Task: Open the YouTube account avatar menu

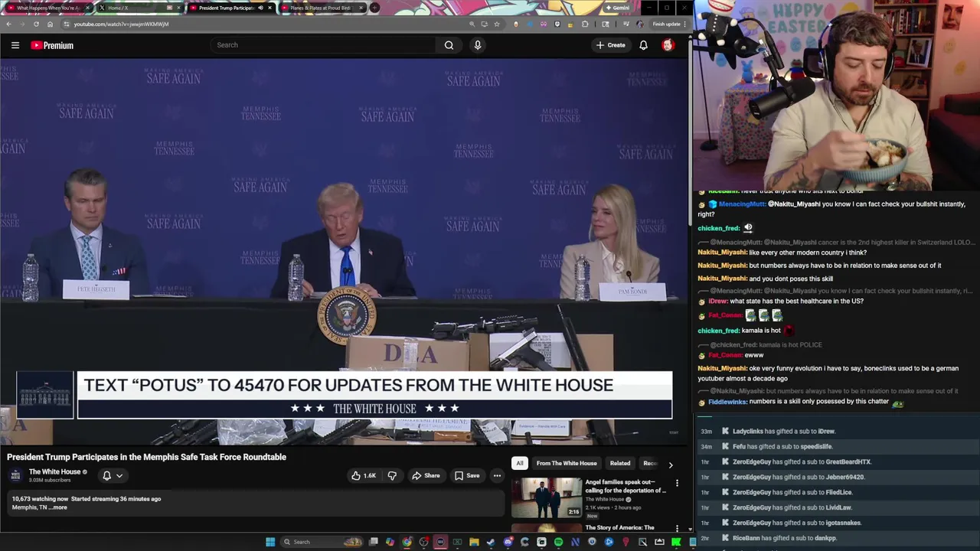Action: (668, 45)
